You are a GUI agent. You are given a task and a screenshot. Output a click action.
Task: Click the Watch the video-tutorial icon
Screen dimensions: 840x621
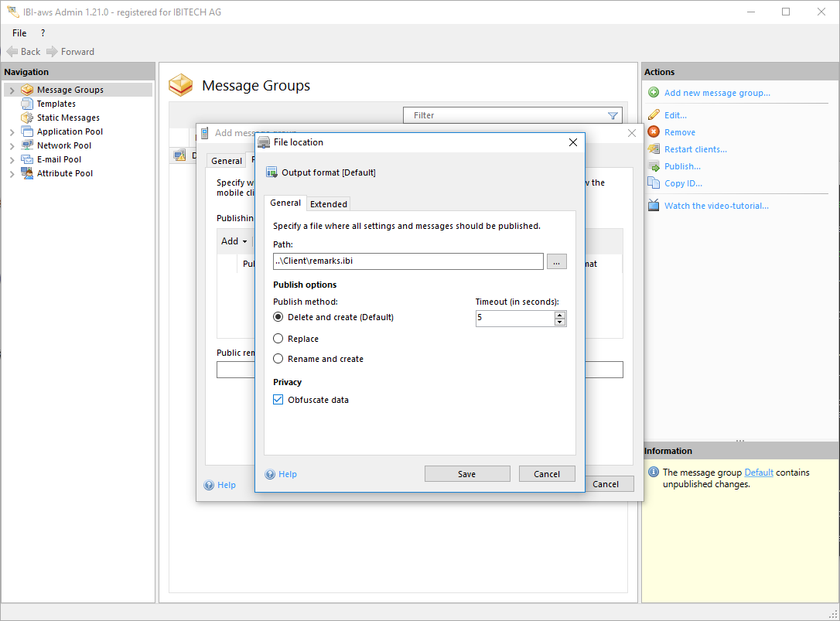[x=654, y=206]
